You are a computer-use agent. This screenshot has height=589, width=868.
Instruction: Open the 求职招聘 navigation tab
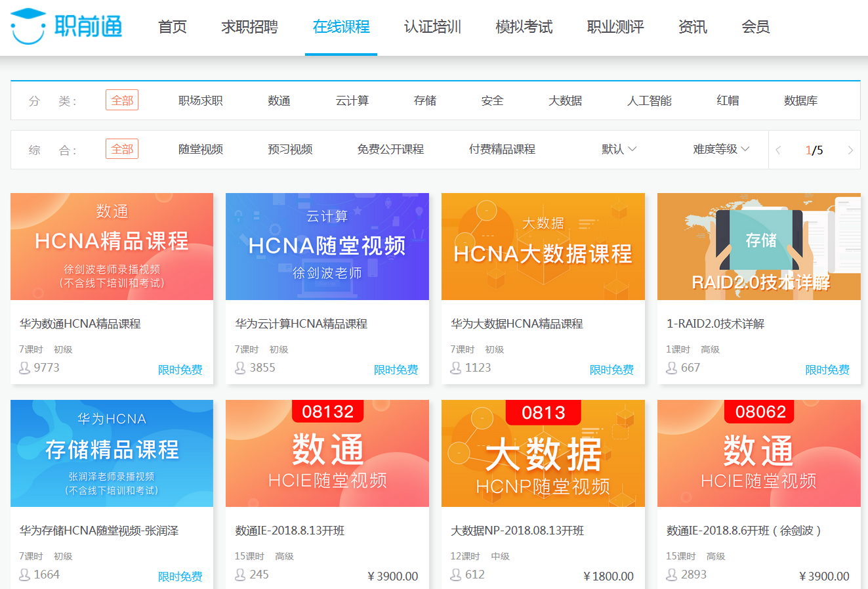click(249, 27)
